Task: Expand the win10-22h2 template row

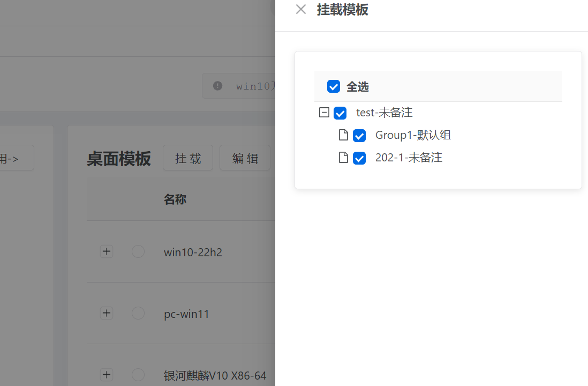Action: click(x=106, y=251)
